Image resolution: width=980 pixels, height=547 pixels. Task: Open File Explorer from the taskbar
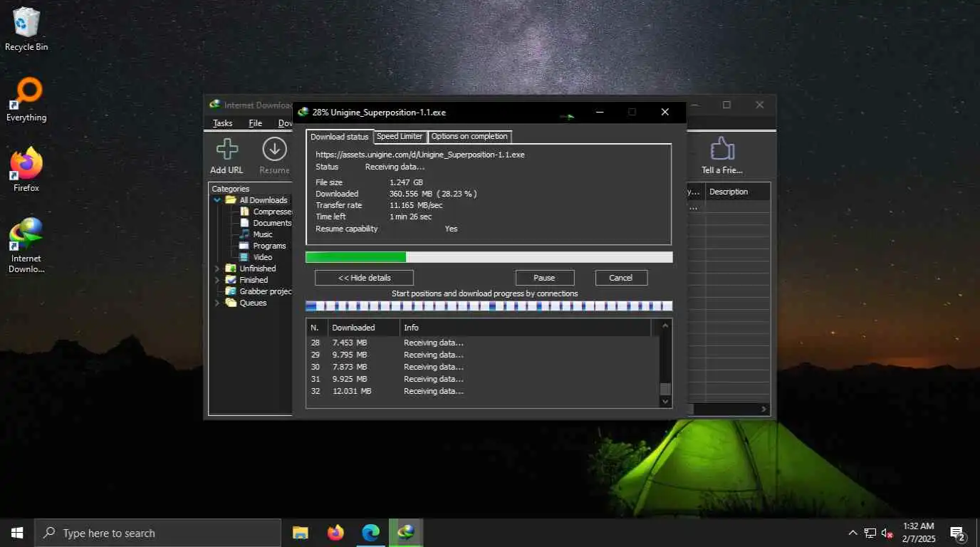(x=301, y=533)
